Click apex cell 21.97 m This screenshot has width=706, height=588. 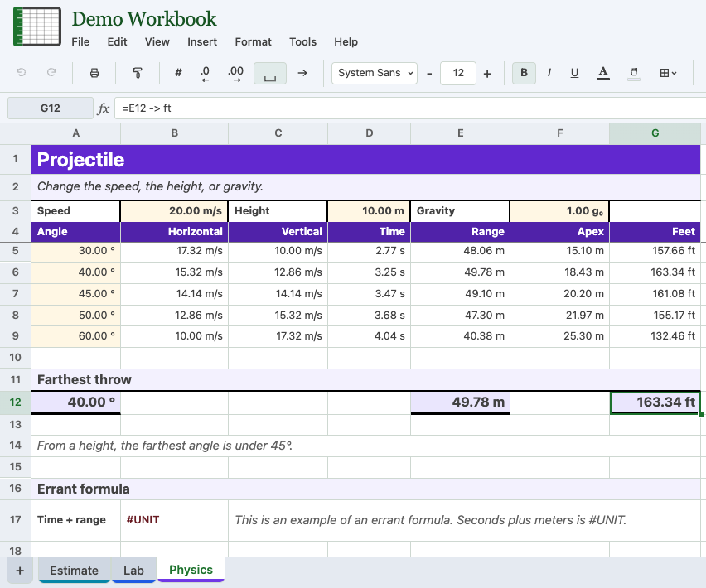coord(559,316)
